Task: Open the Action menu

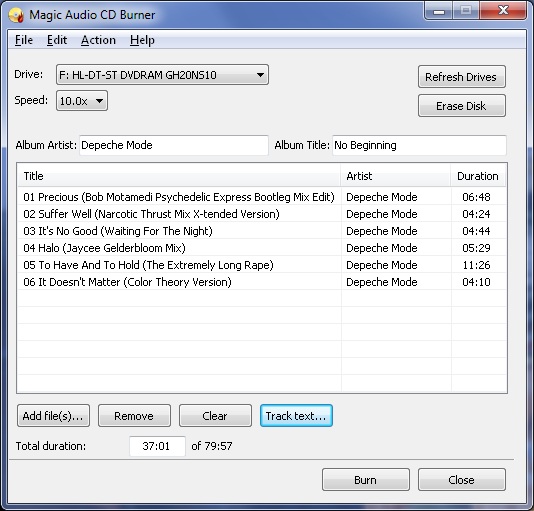Action: [x=98, y=40]
